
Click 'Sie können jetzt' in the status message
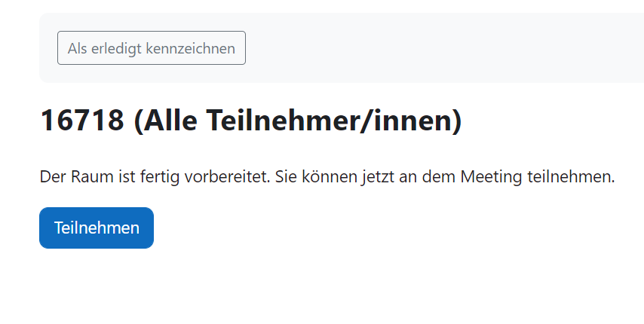click(x=334, y=177)
